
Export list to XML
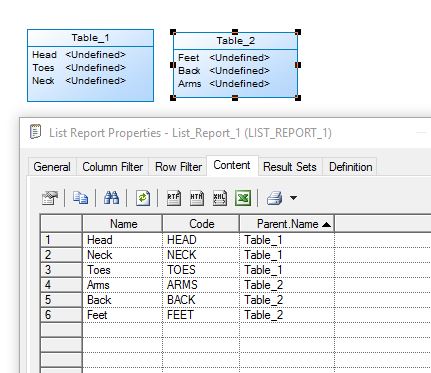pos(220,198)
